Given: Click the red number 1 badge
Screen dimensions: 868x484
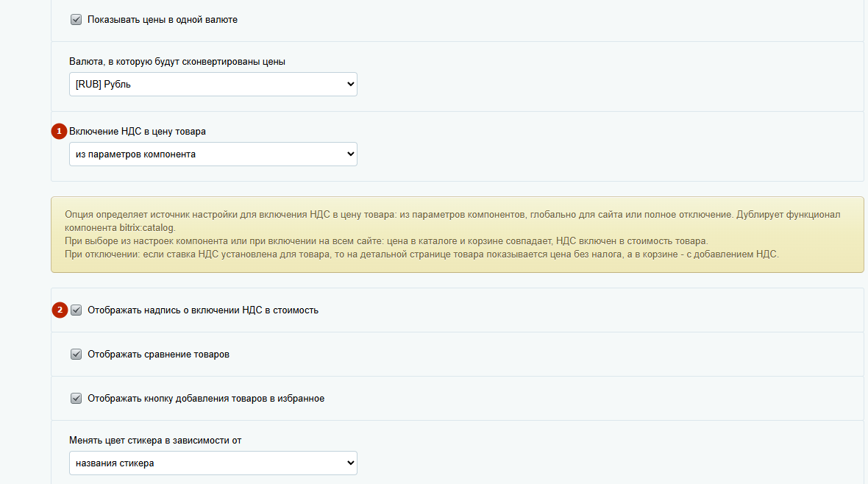Looking at the screenshot, I should coord(59,132).
